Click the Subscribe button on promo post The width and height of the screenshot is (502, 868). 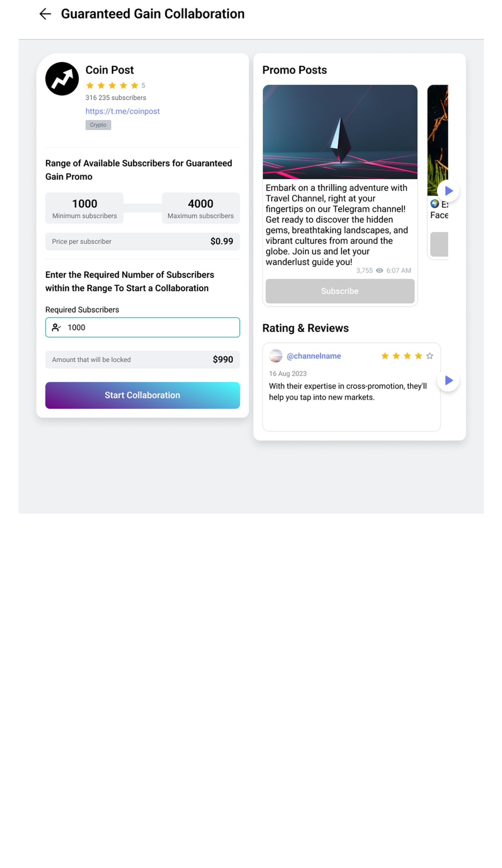pyautogui.click(x=340, y=291)
